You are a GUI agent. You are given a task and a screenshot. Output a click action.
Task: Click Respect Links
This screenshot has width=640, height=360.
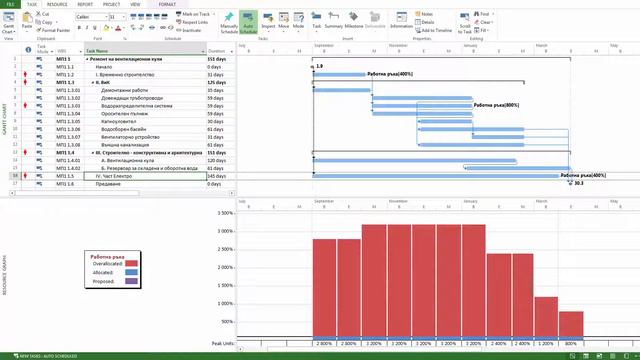tap(192, 22)
